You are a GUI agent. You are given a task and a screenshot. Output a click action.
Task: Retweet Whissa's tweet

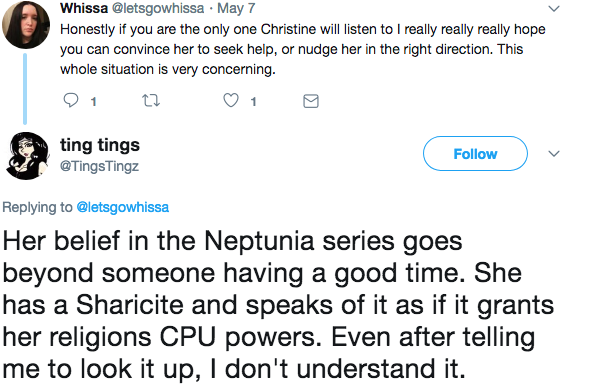click(x=151, y=101)
